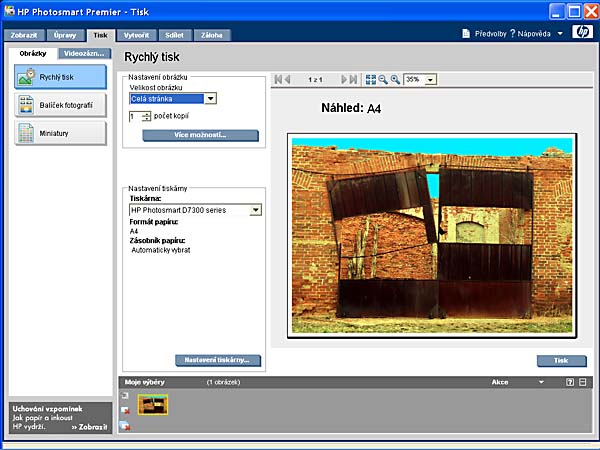Click the HP logo icon
The width and height of the screenshot is (600, 450).
coord(583,33)
